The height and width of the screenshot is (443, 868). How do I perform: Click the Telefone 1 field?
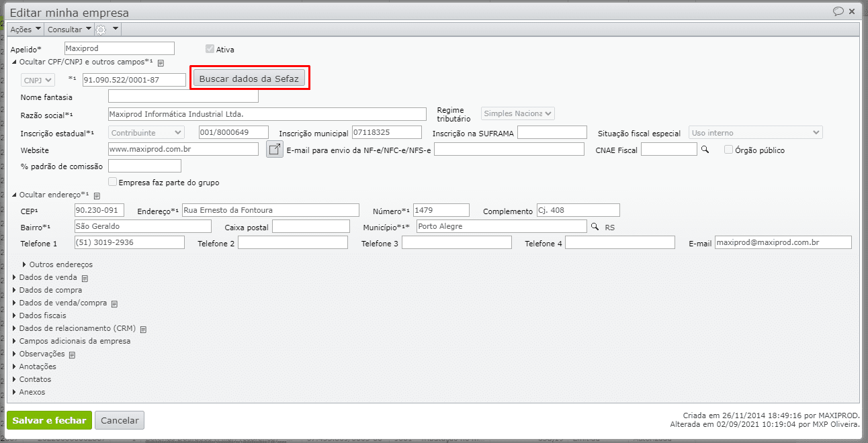coord(129,242)
